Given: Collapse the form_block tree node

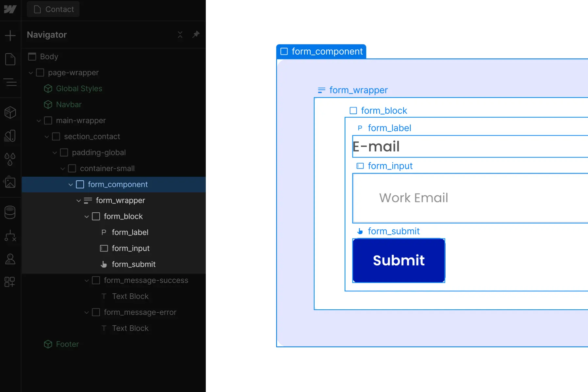Looking at the screenshot, I should (x=87, y=217).
